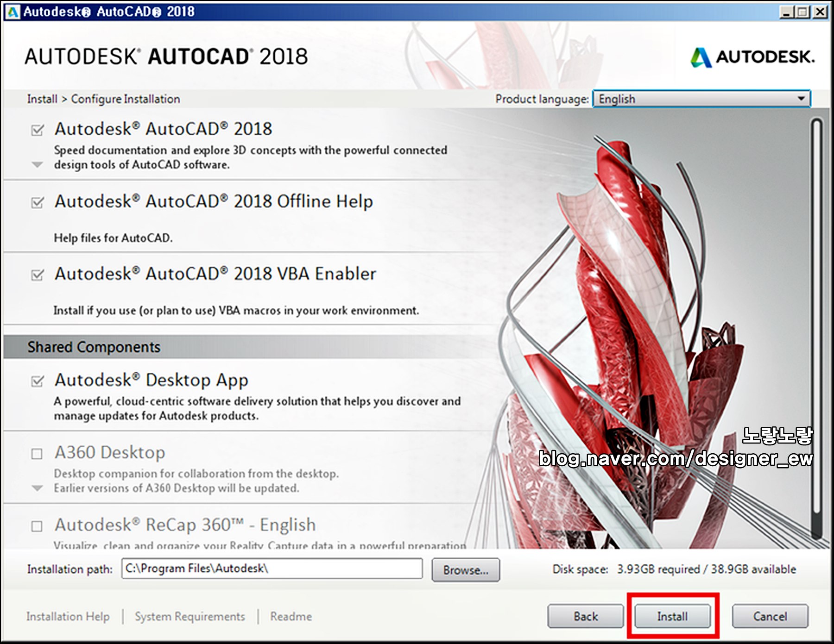Screen dimensions: 834x644
Task: Click 'Help files for AutoCAD.' description
Action: click(113, 238)
